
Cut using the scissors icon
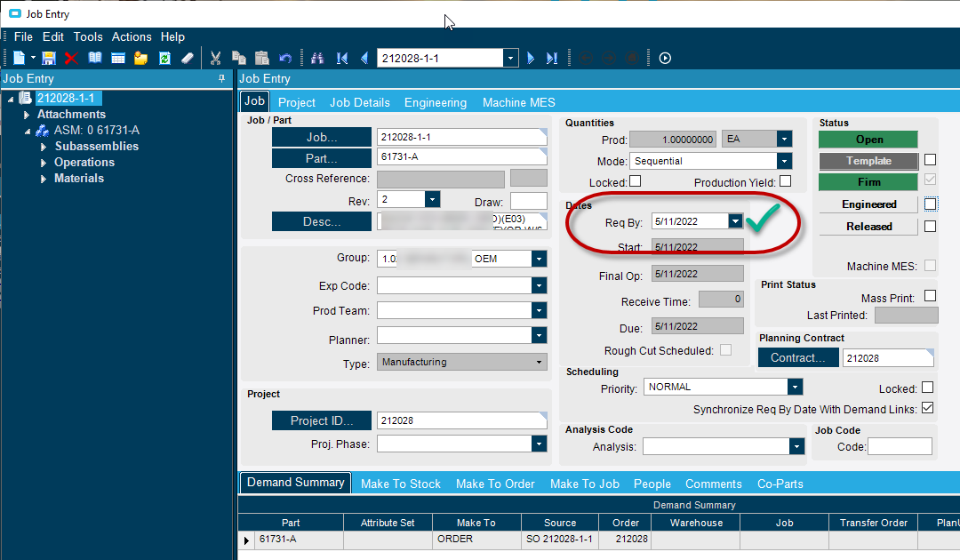pos(215,58)
